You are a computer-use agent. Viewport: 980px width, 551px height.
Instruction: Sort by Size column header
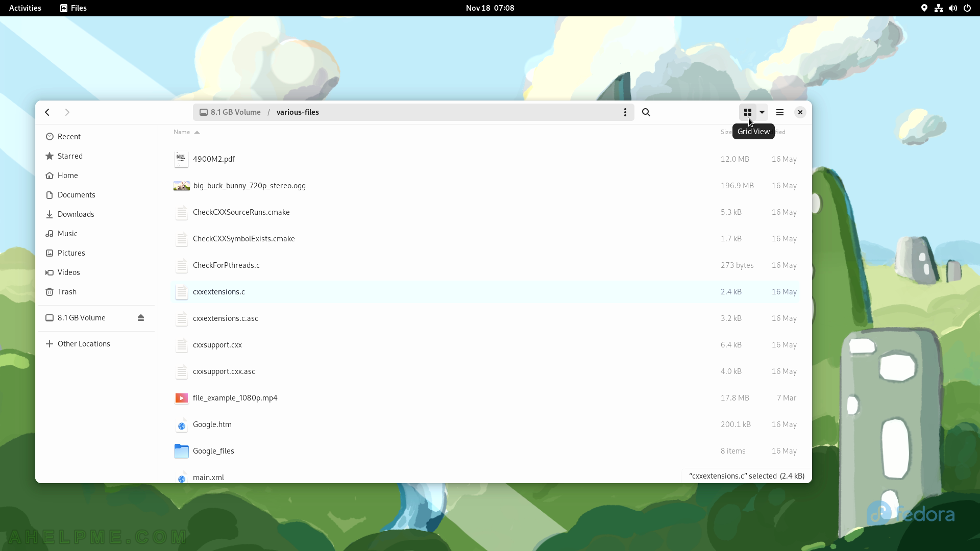pos(726,132)
